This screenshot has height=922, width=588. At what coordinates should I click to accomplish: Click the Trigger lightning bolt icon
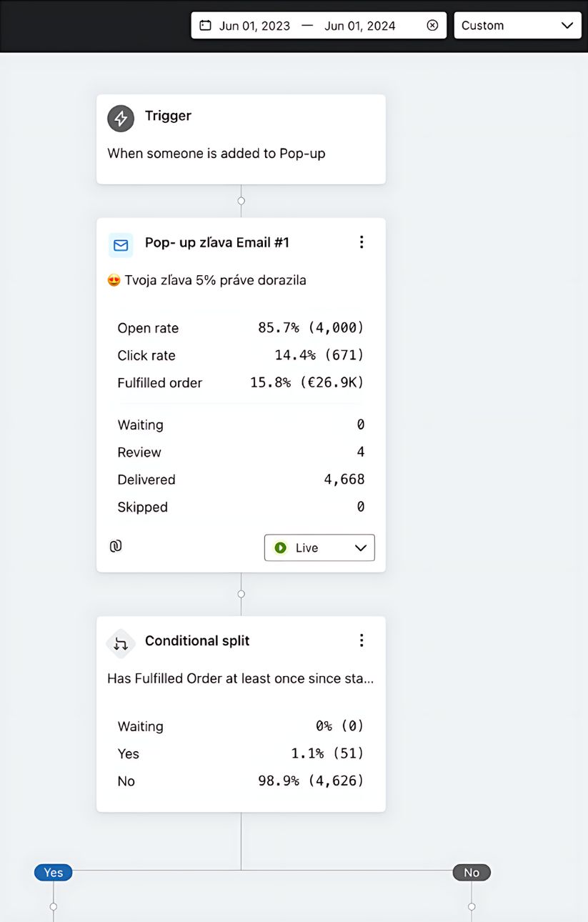pyautogui.click(x=121, y=119)
